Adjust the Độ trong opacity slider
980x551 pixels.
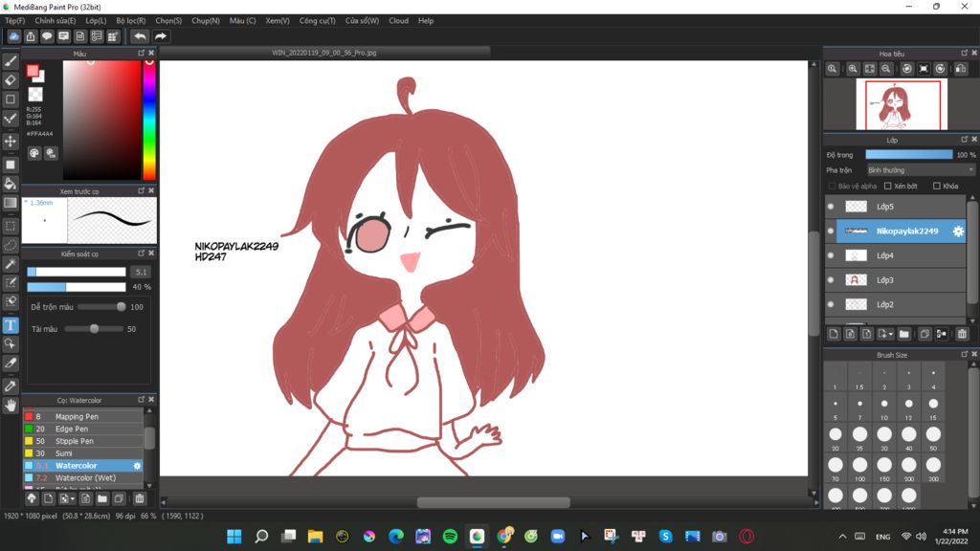point(909,155)
